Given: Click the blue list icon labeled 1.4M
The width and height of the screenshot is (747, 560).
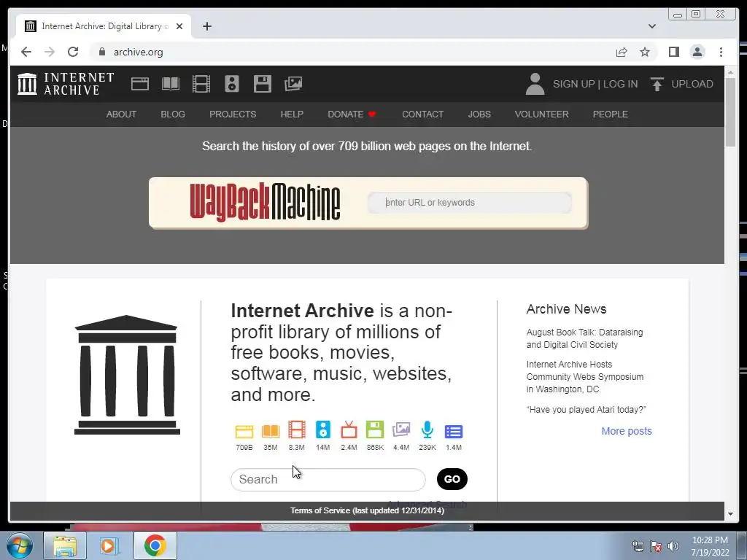Looking at the screenshot, I should tap(454, 432).
